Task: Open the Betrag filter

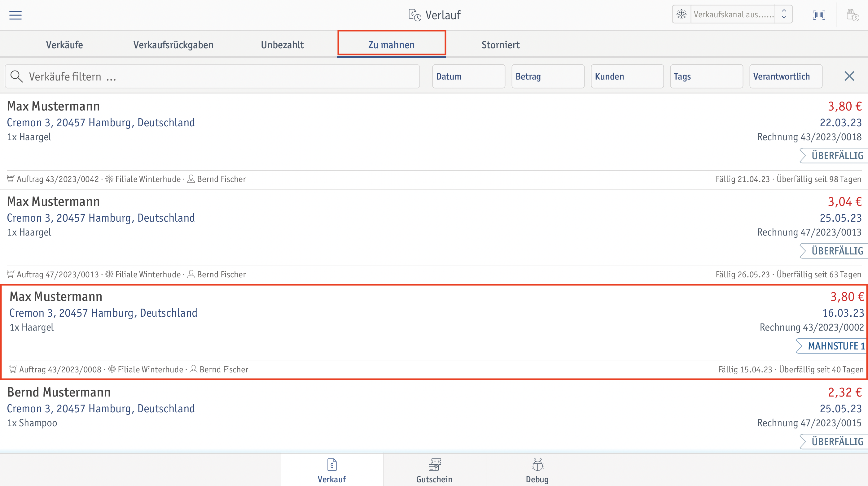Action: pyautogui.click(x=548, y=76)
